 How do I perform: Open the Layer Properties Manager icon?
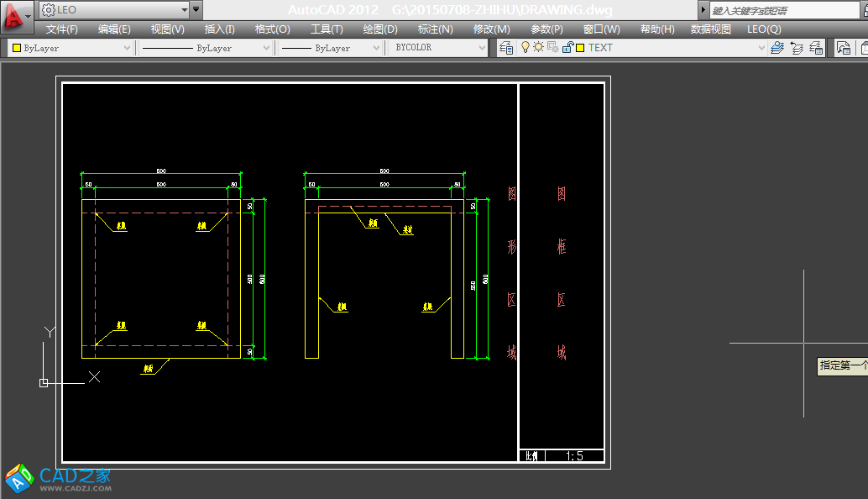pyautogui.click(x=506, y=48)
